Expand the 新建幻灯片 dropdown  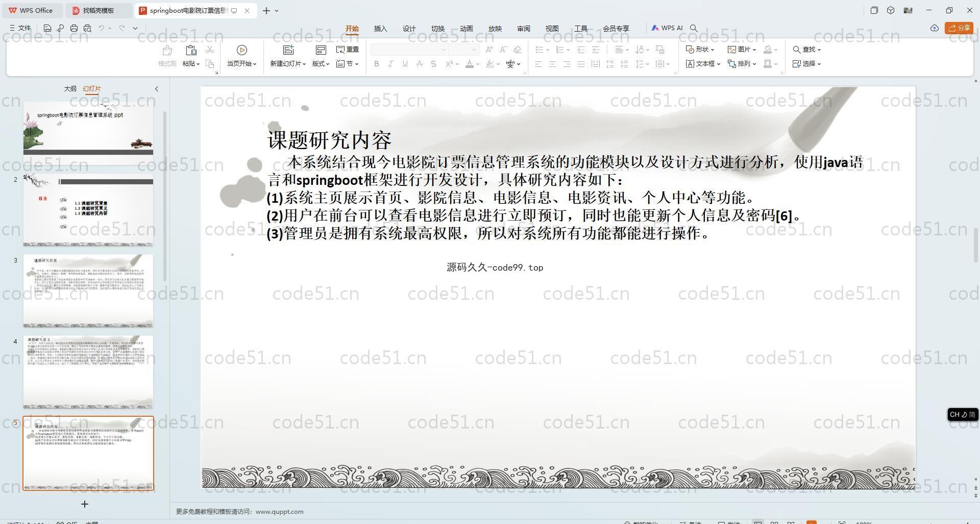[x=288, y=64]
